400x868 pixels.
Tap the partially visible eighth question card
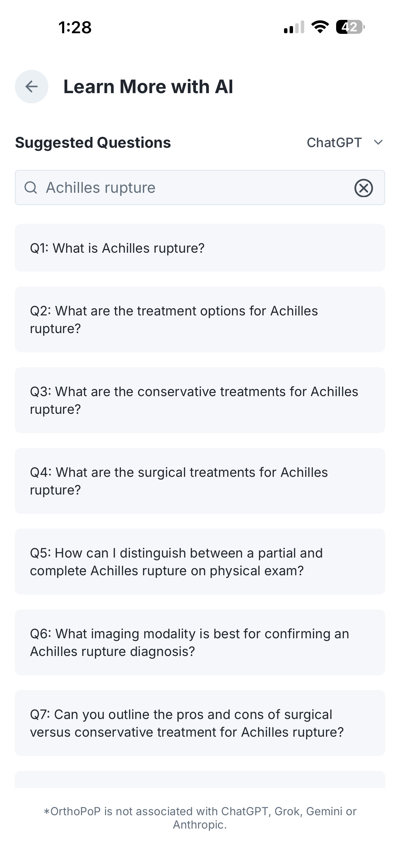click(x=200, y=780)
